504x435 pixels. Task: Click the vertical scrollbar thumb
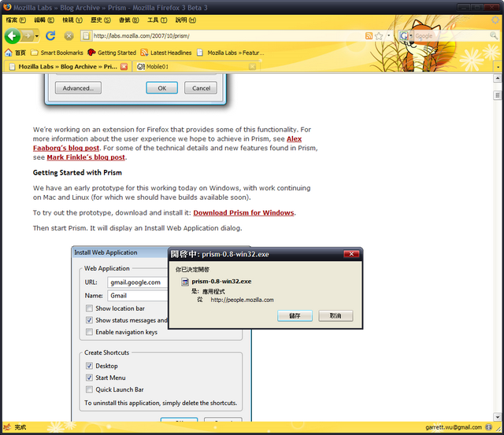pyautogui.click(x=497, y=95)
